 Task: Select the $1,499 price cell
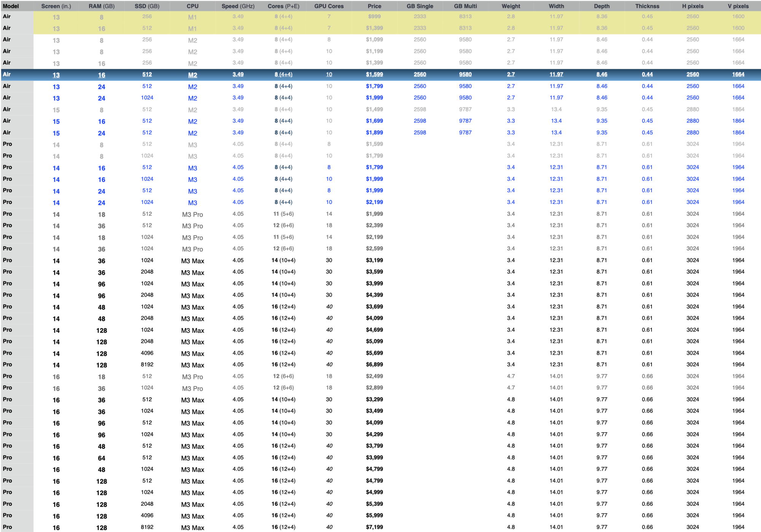tap(374, 110)
